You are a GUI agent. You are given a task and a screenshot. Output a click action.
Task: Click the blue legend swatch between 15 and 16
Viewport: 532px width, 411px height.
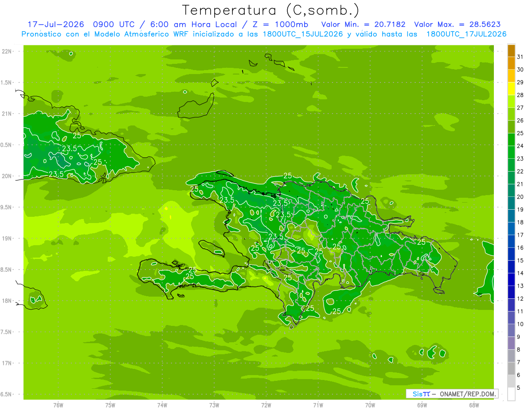[511, 254]
